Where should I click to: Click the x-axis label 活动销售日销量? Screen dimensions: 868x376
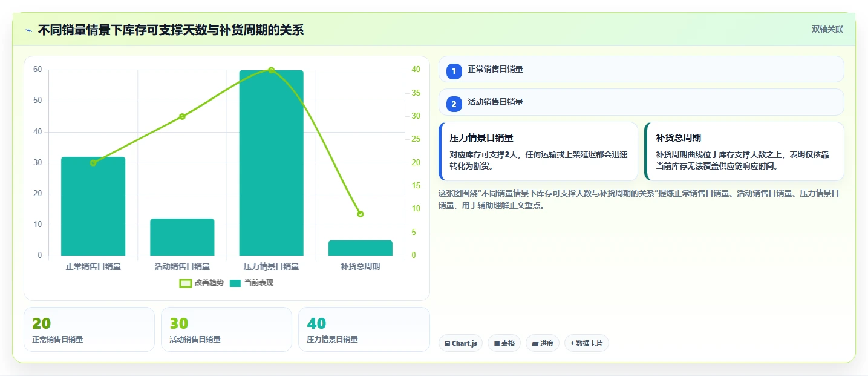[182, 266]
